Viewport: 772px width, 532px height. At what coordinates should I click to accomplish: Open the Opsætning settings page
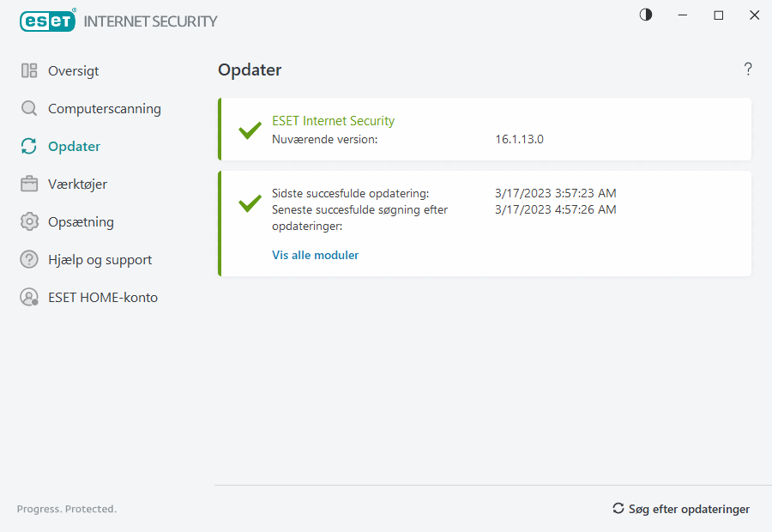[81, 222]
